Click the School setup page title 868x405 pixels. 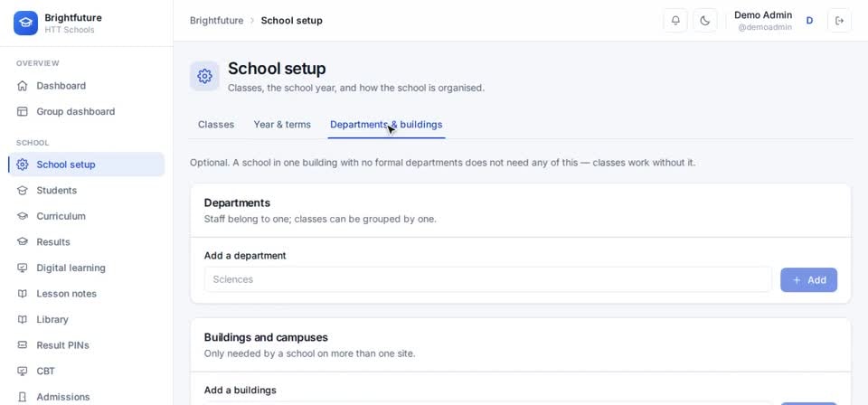tap(277, 69)
